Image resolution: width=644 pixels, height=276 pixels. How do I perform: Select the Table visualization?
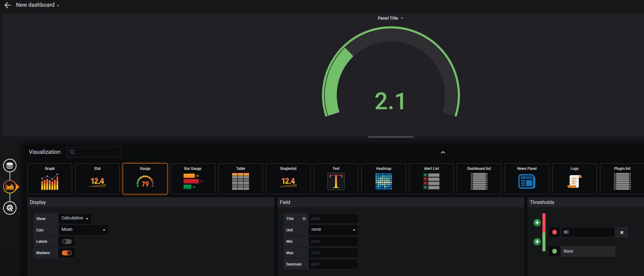240,179
